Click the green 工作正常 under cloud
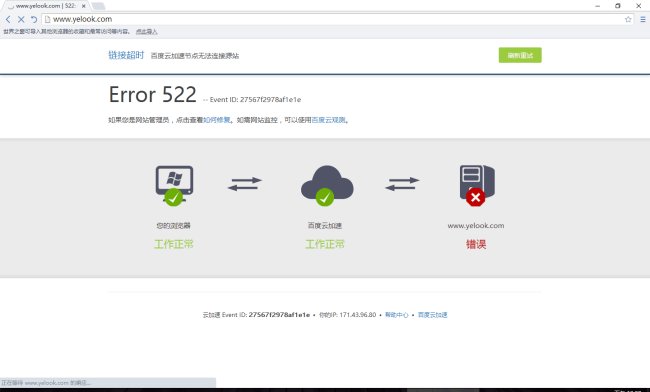Screen dimensions: 650x392 pos(325,244)
